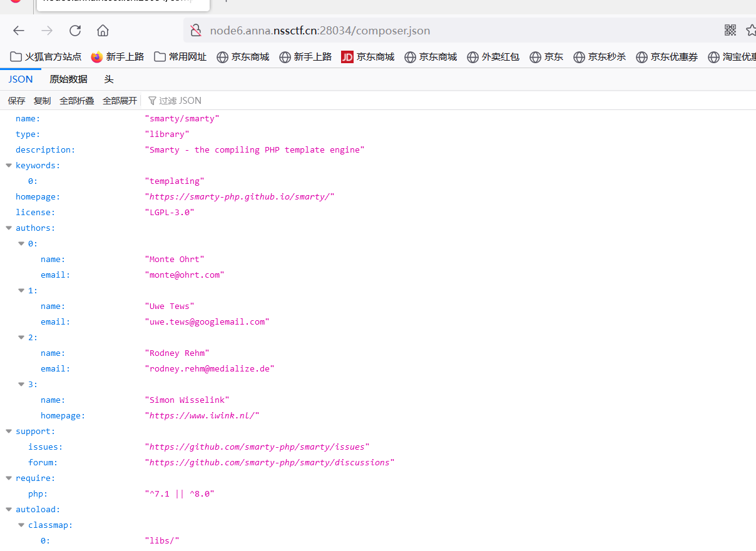Viewport: 756px width, 551px height.
Task: Reload the composer.json page
Action: tap(75, 31)
